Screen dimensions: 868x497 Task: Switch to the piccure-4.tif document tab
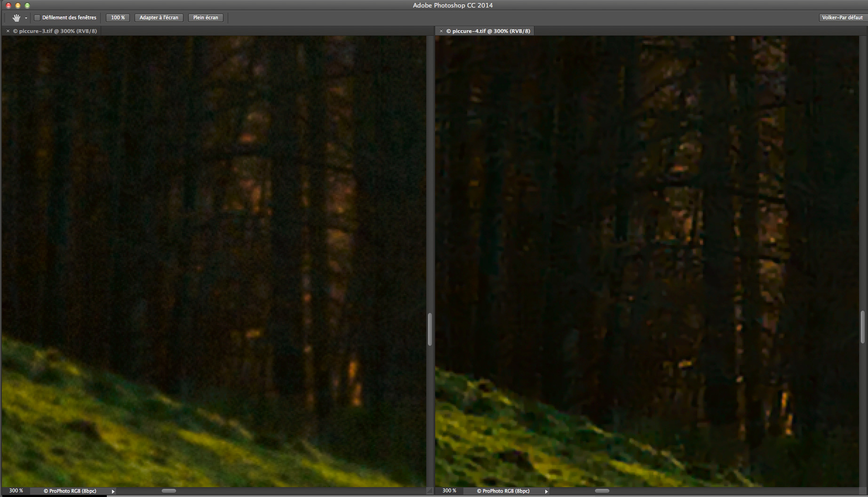tap(488, 31)
